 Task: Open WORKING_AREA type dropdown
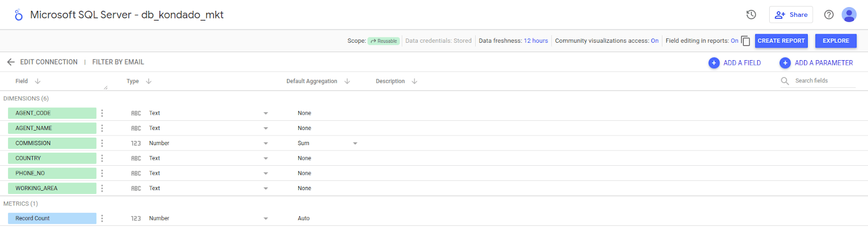click(266, 189)
